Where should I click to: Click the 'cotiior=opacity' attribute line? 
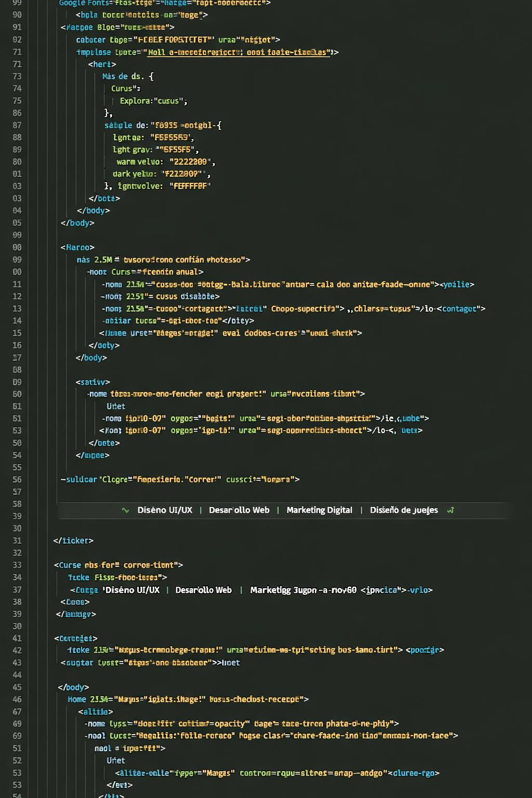[242, 724]
